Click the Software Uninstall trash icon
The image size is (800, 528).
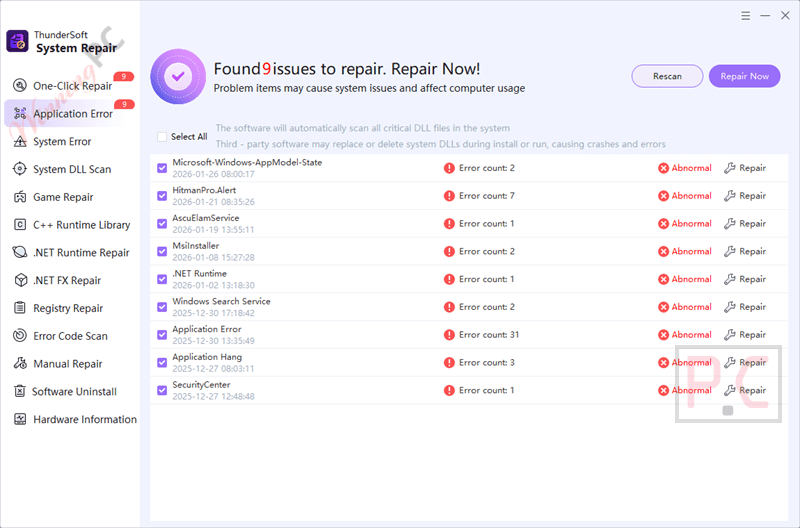[19, 391]
